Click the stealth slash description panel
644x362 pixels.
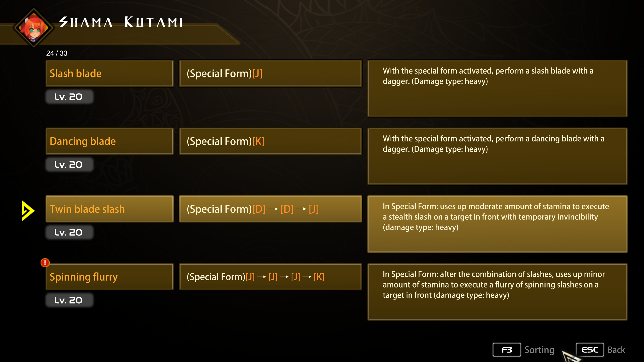click(497, 224)
